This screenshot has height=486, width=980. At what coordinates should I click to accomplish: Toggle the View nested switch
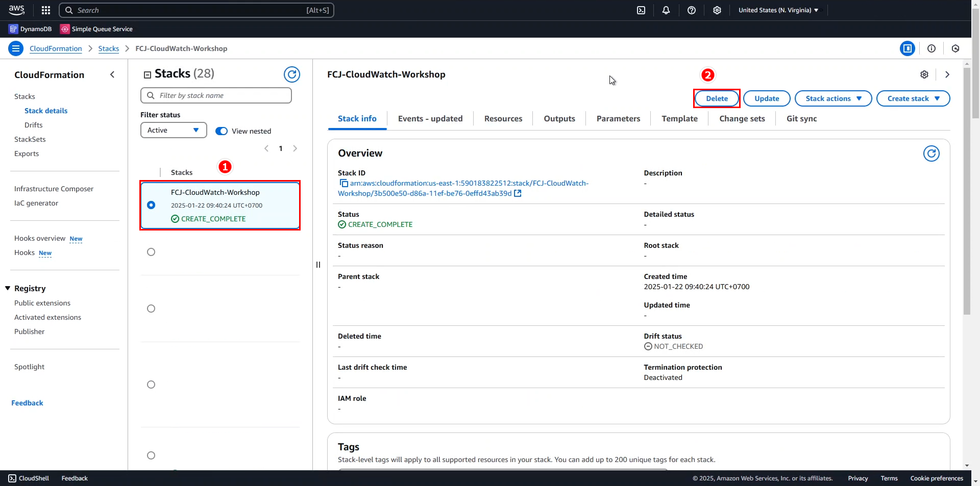pos(222,131)
